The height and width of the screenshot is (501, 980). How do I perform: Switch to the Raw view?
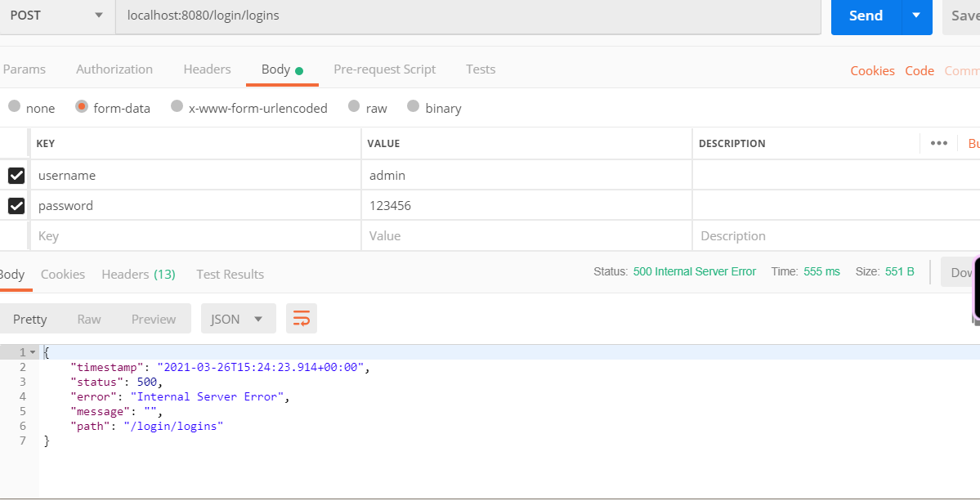coord(89,320)
